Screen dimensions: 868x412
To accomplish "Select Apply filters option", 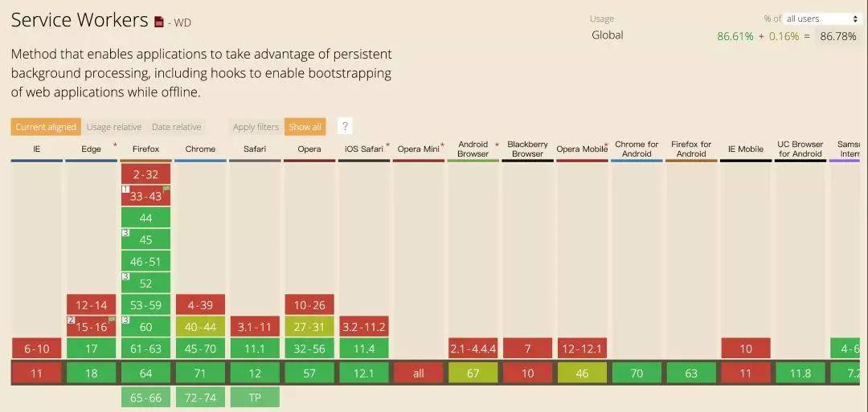I will point(256,127).
